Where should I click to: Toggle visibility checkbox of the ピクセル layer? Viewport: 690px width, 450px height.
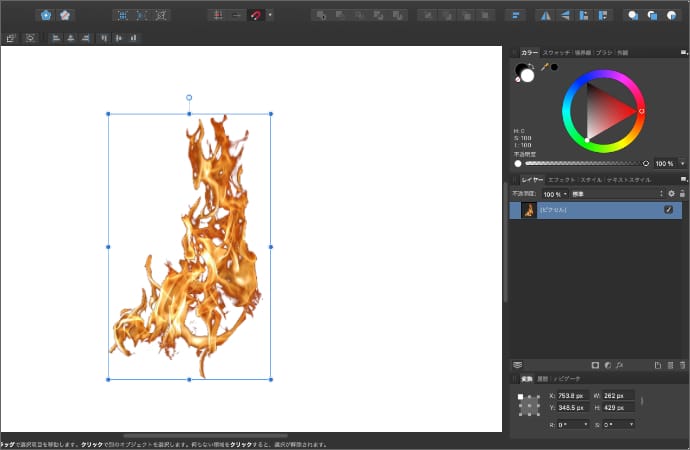point(669,210)
